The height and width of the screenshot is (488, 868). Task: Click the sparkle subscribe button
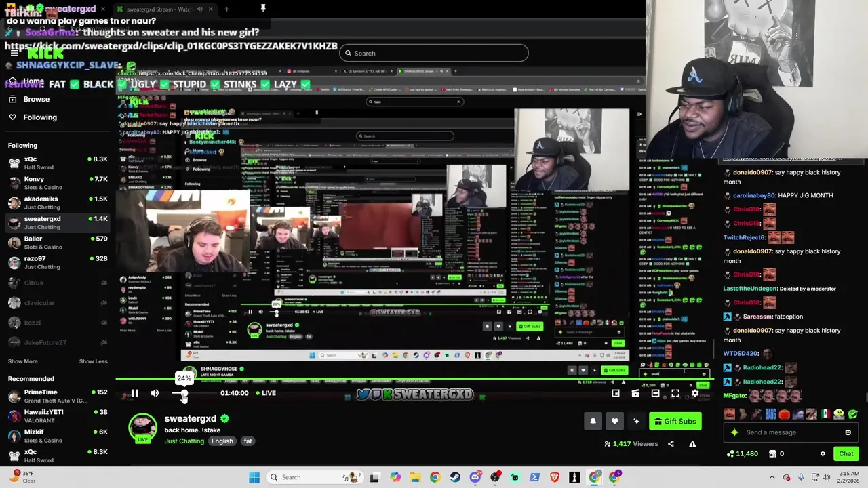pyautogui.click(x=636, y=422)
